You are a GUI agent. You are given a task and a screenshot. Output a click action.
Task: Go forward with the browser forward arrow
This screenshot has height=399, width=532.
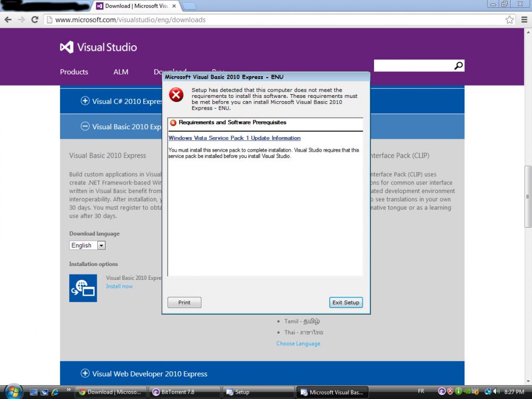click(21, 20)
